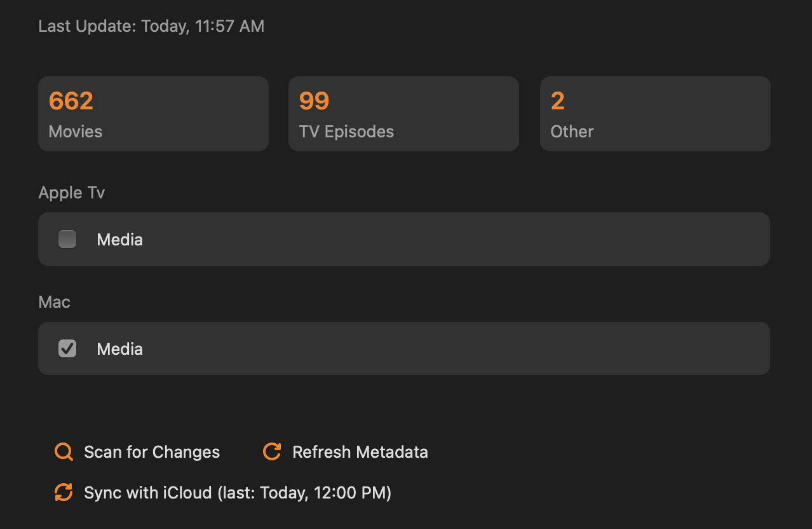This screenshot has height=529, width=812.
Task: Click the TV Episodes label text
Action: (x=346, y=132)
